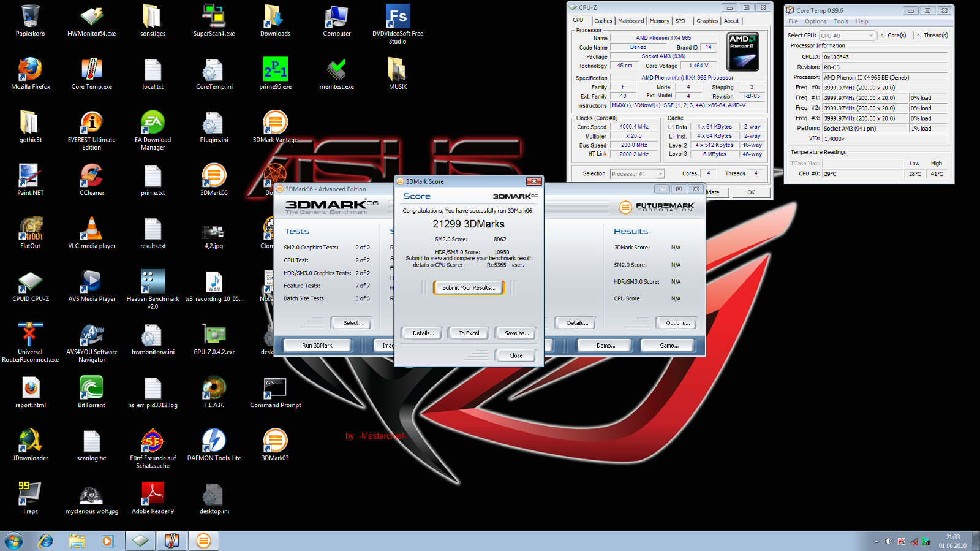The height and width of the screenshot is (551, 980).
Task: Open Internet Explorer from taskbar
Action: 46,541
